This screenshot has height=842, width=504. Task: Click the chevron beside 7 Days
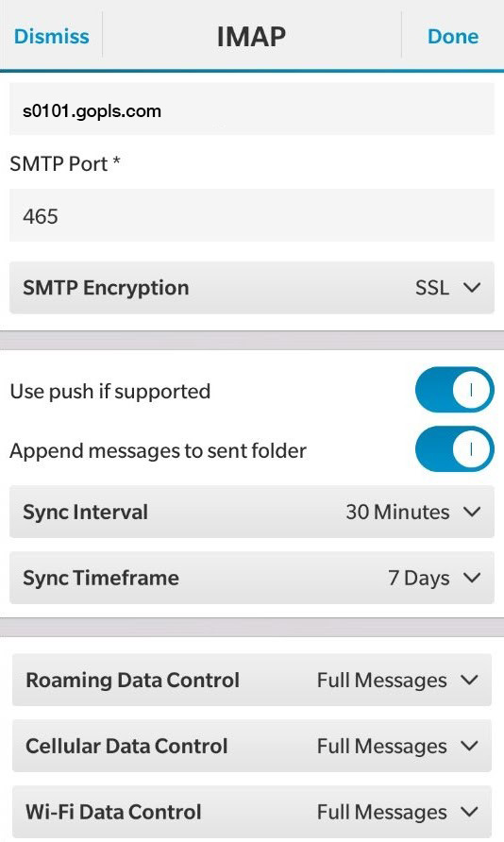tap(472, 578)
